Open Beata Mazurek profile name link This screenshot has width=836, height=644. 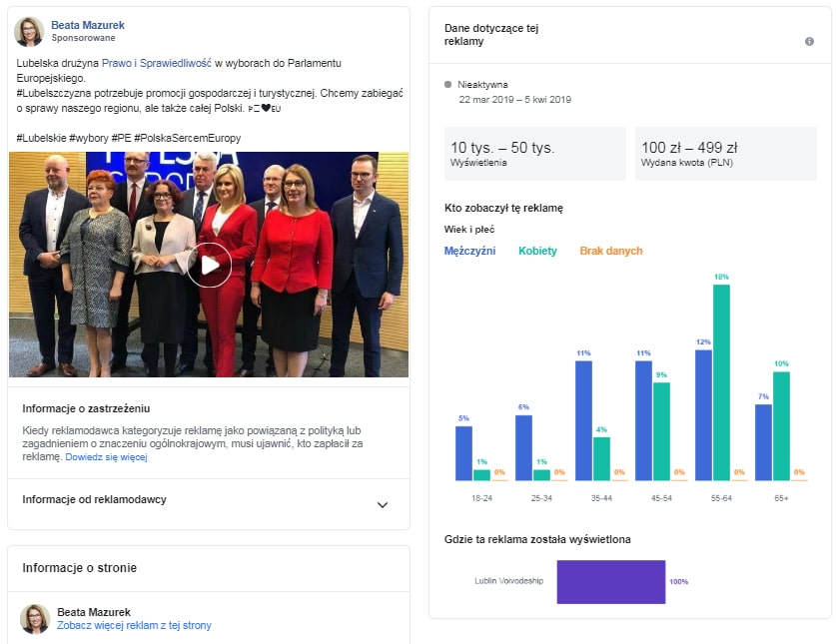coord(88,25)
